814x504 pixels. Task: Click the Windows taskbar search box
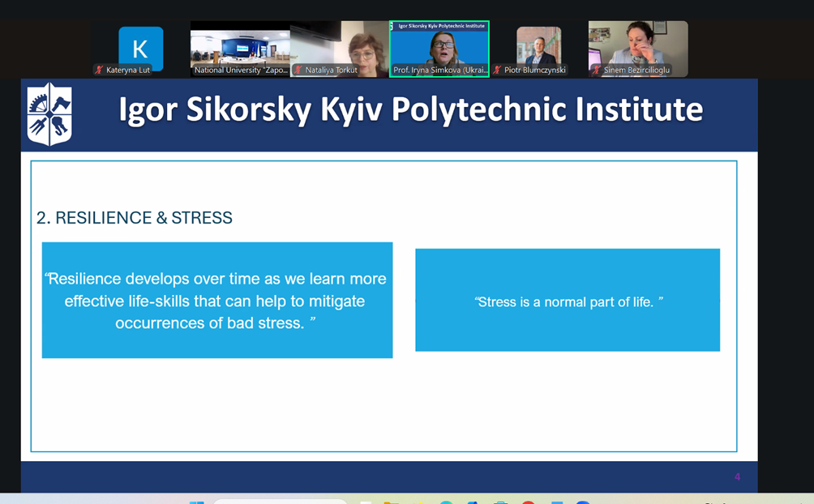tap(280, 502)
